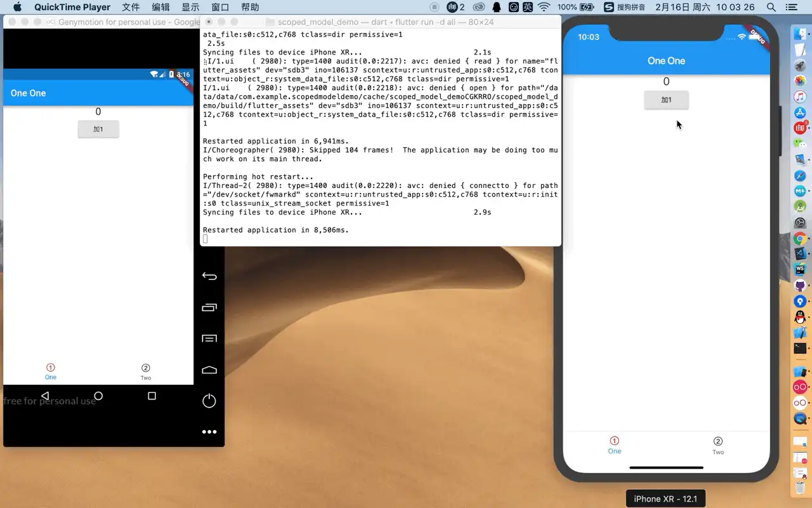Open the 文件 menu in menu bar

131,7
